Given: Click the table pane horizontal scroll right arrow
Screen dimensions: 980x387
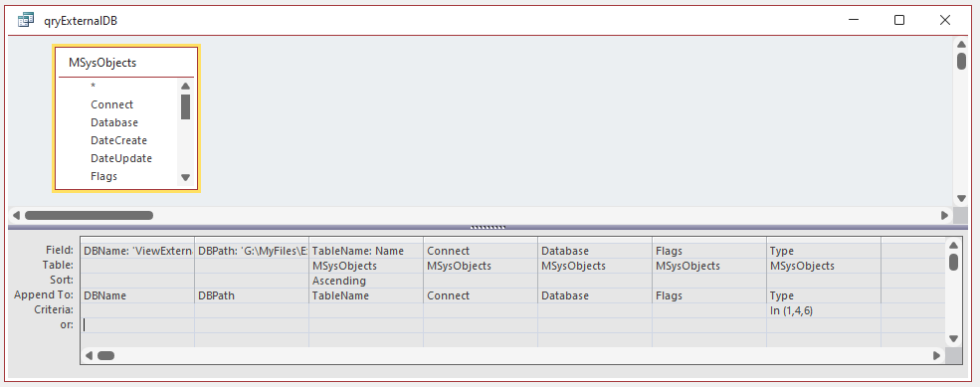Looking at the screenshot, I should coord(944,216).
